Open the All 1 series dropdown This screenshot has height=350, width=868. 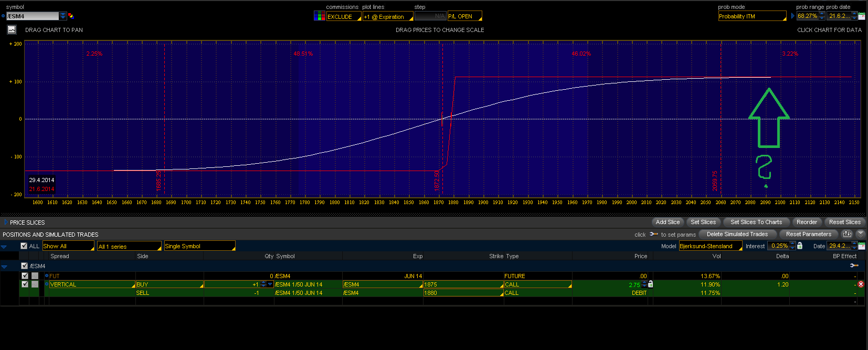130,246
